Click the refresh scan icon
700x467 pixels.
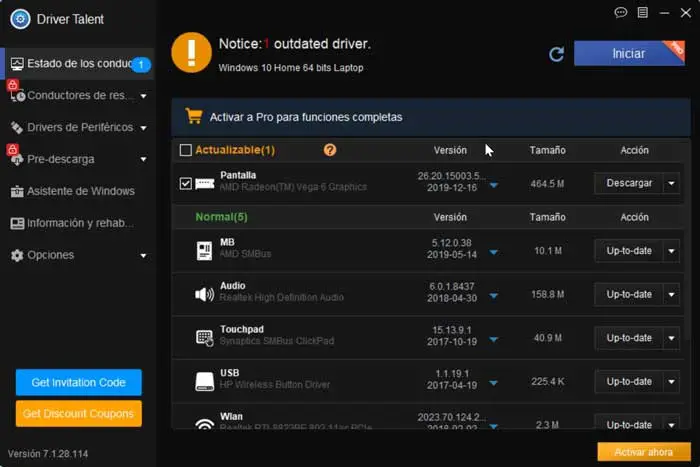556,54
